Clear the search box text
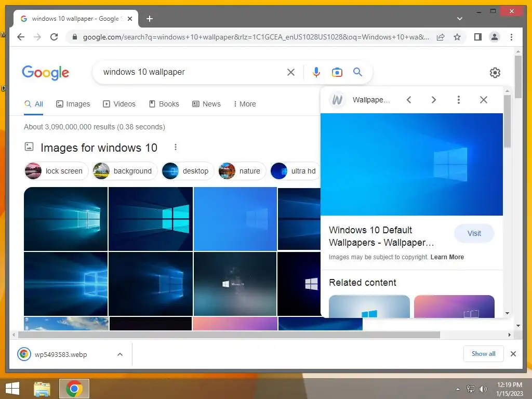This screenshot has height=399, width=532. coord(291,72)
